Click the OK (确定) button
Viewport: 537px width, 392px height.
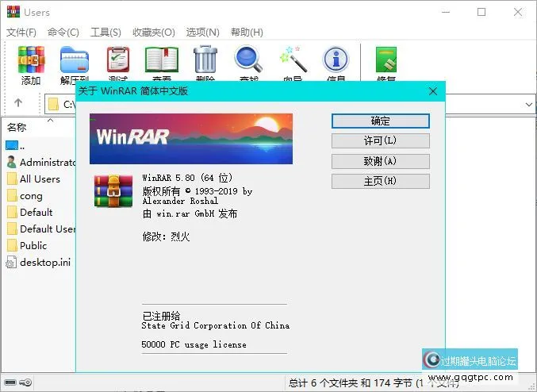click(381, 121)
